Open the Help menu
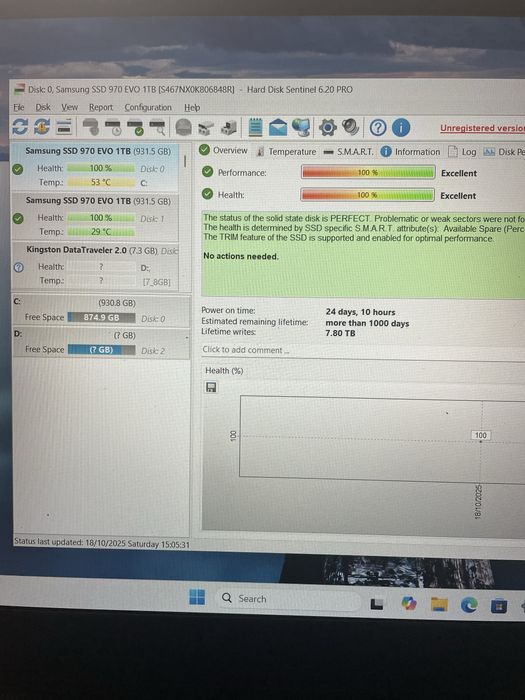Screen dimensions: 525x700 192,108
